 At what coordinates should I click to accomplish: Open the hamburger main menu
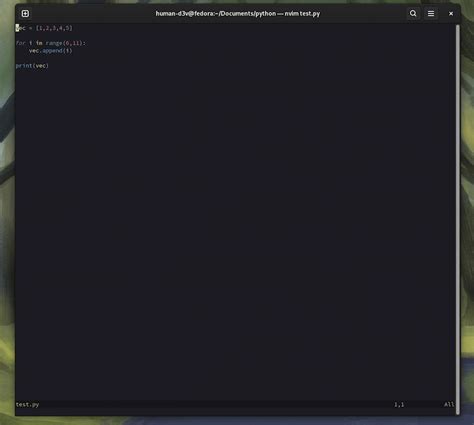pos(431,14)
